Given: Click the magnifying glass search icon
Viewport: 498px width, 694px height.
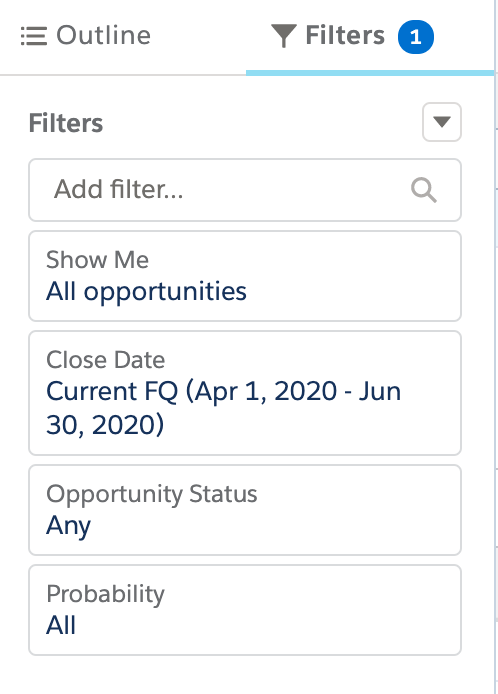Looking at the screenshot, I should (424, 190).
